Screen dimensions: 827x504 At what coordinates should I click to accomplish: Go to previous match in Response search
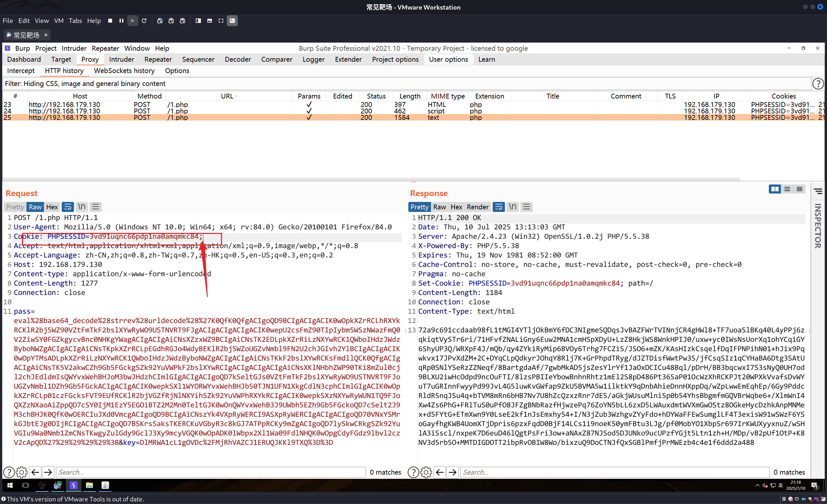pos(440,472)
